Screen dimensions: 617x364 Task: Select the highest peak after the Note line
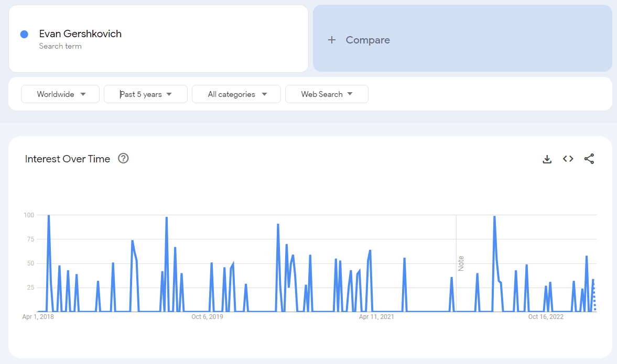(494, 217)
